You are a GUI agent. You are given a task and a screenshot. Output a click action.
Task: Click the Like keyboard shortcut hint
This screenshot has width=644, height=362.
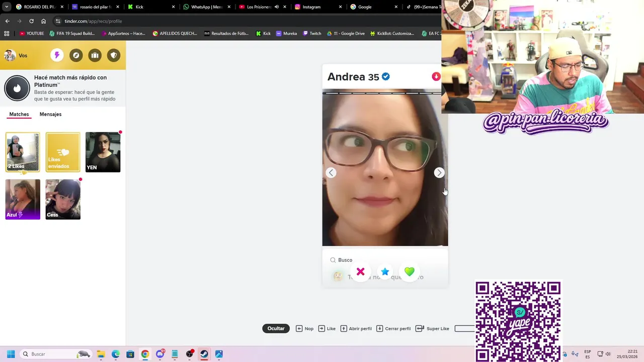point(327,328)
